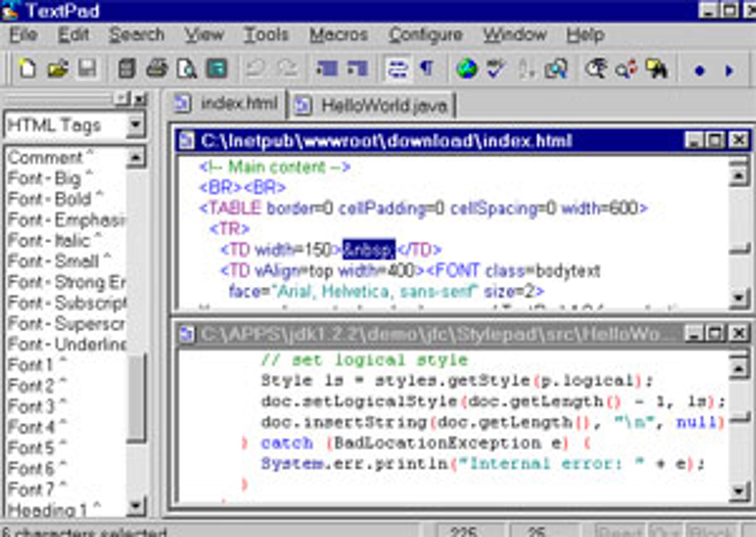
Task: Click the Compare files icon
Action: (556, 69)
